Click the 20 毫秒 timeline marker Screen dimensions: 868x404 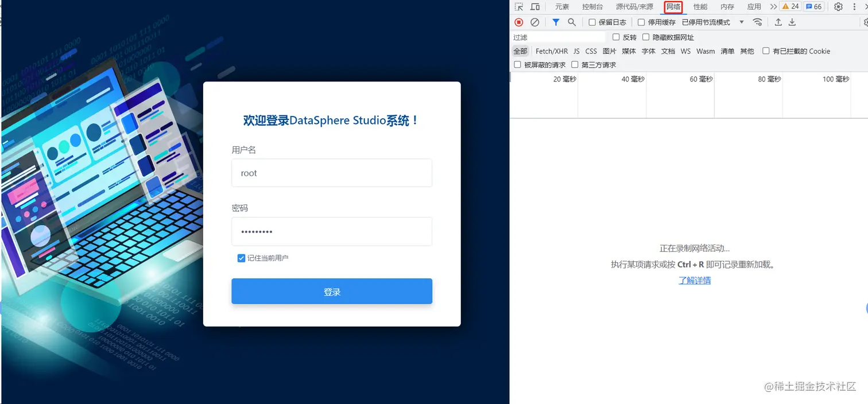click(x=564, y=79)
